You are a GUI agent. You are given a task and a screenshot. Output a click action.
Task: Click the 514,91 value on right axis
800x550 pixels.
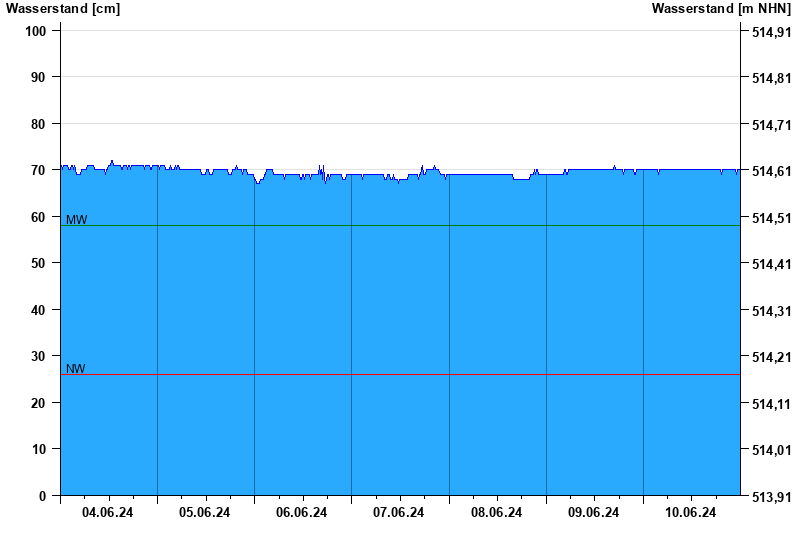click(771, 32)
